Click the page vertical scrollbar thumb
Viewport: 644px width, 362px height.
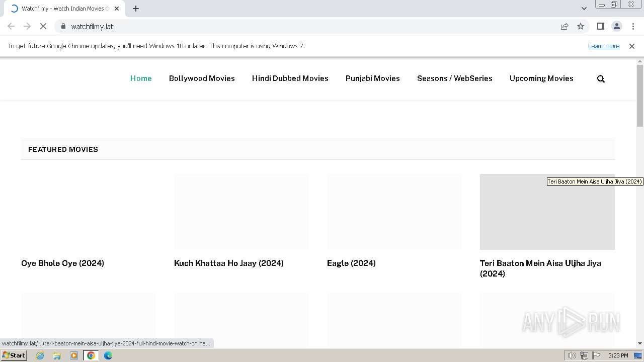click(x=640, y=96)
